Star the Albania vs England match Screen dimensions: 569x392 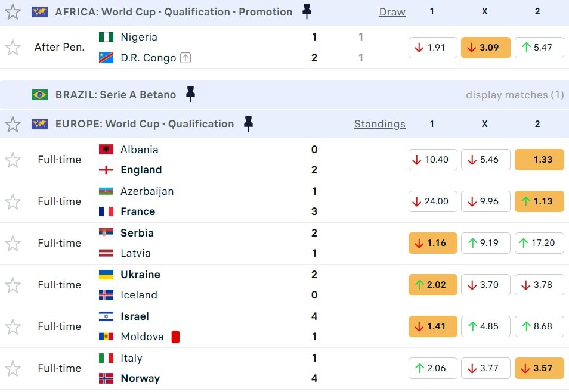(x=13, y=160)
